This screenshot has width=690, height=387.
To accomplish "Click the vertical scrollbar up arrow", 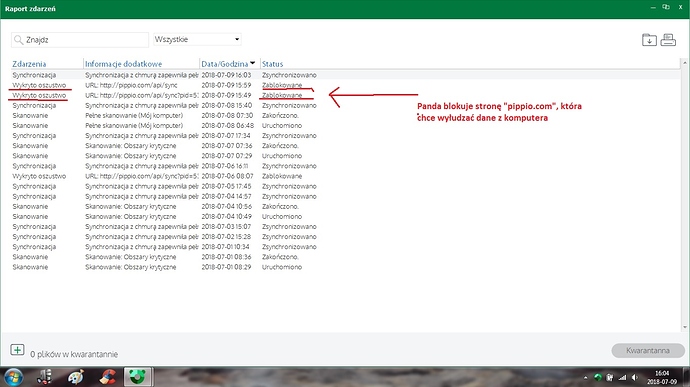I will pyautogui.click(x=684, y=63).
